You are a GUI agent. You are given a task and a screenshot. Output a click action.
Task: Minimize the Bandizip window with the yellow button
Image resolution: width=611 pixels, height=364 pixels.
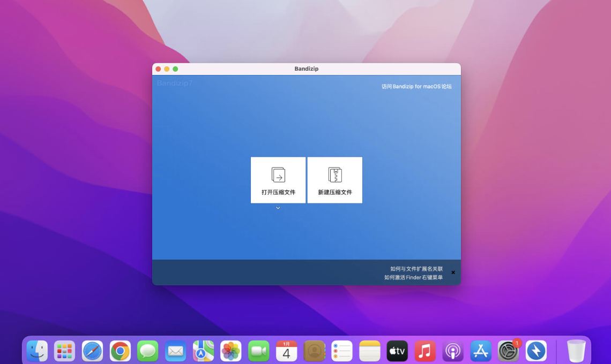tap(167, 69)
